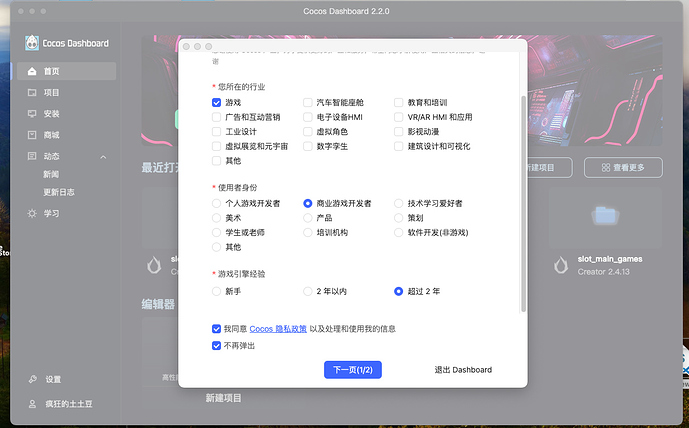Screen dimensions: 689x428
Task: Select the 技术学习爱好者 radio button
Action: click(x=399, y=203)
